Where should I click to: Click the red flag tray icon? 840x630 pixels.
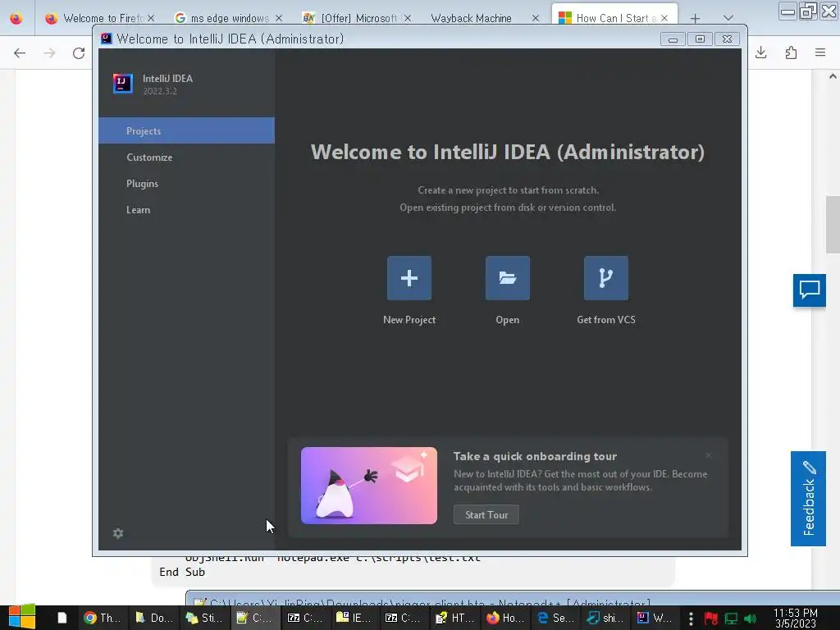point(711,619)
